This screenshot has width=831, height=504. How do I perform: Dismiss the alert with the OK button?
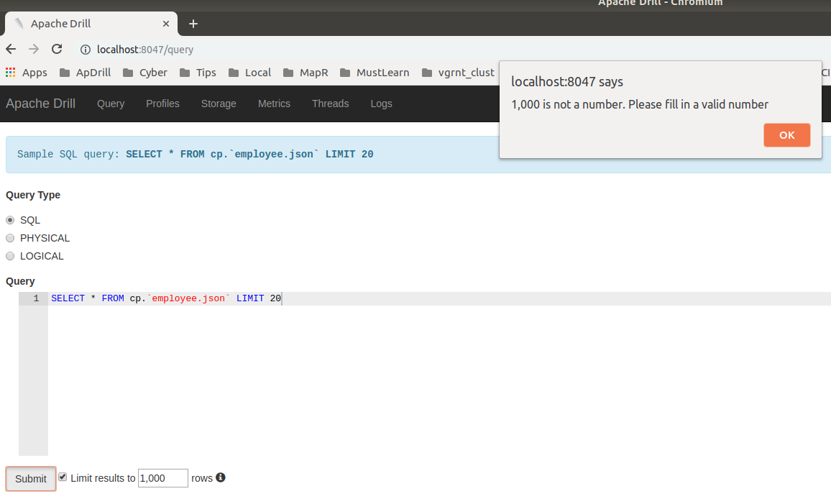[786, 135]
